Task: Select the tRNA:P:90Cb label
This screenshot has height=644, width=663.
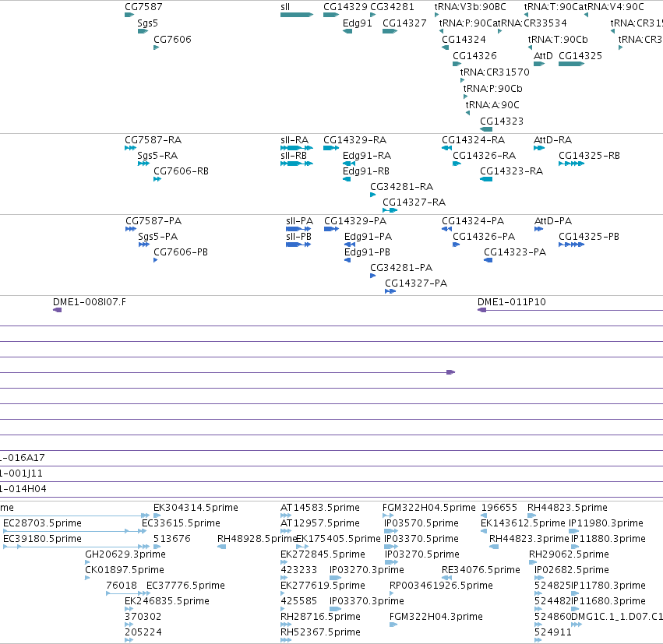Action: click(492, 88)
